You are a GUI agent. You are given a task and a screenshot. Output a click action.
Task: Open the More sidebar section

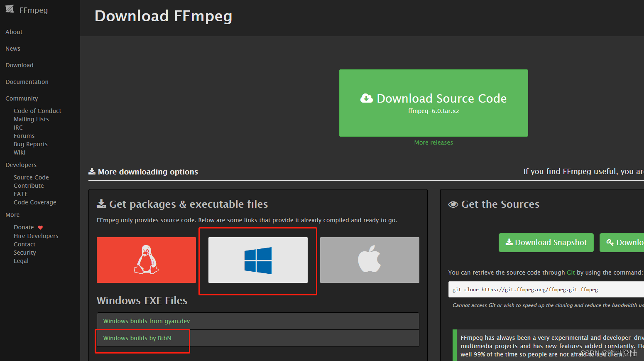(x=12, y=215)
